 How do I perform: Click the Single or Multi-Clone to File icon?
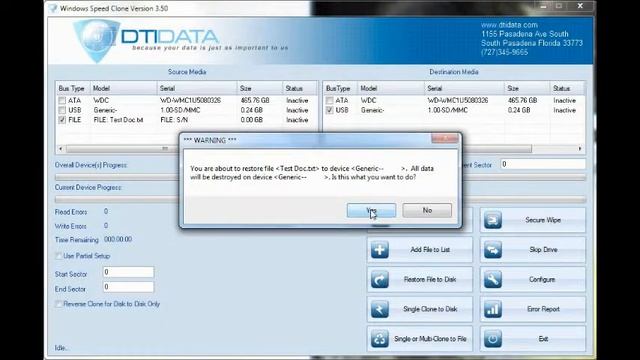(380, 339)
